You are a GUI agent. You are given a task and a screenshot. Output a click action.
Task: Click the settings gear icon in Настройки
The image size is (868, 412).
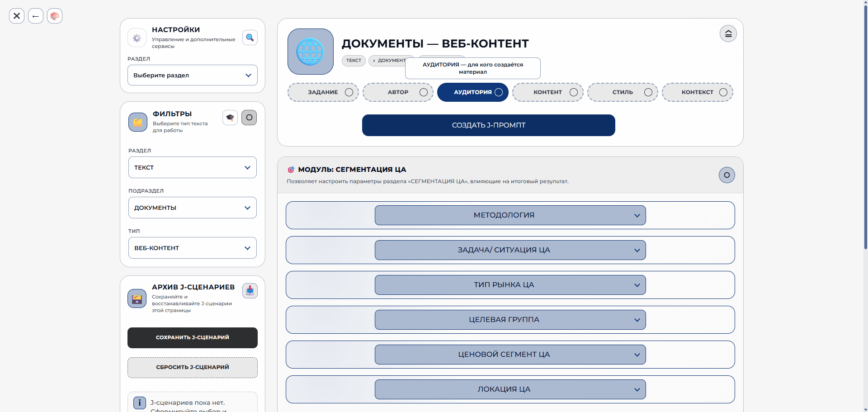(x=137, y=38)
